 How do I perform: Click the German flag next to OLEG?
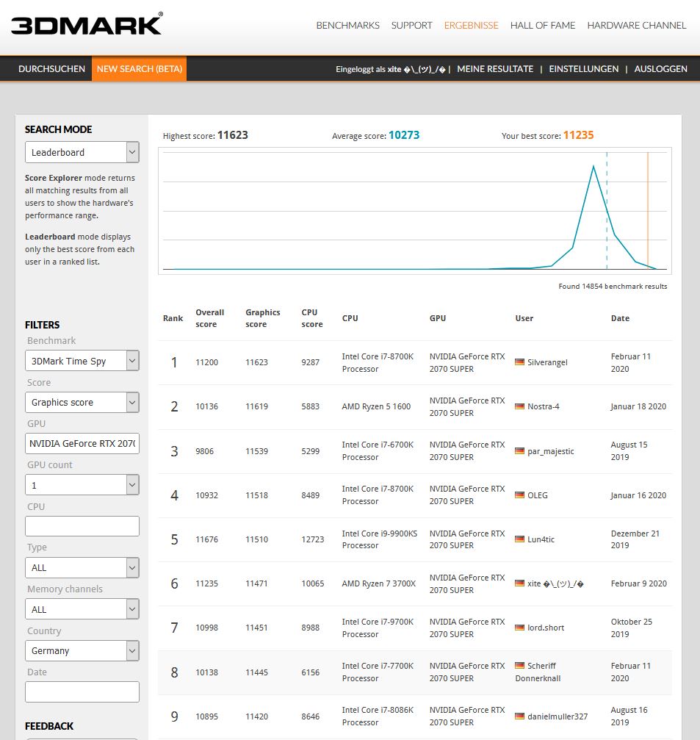pos(519,495)
